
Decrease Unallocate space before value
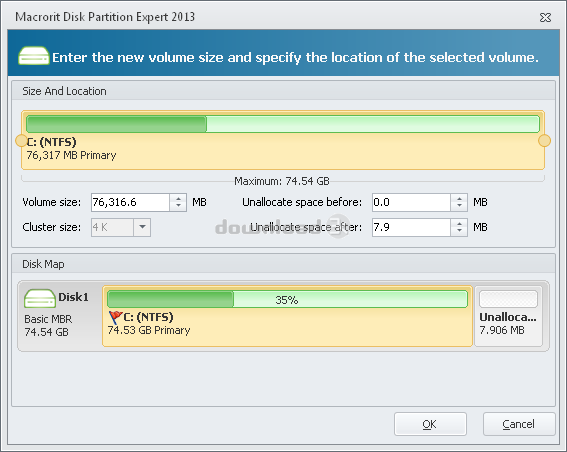[459, 206]
